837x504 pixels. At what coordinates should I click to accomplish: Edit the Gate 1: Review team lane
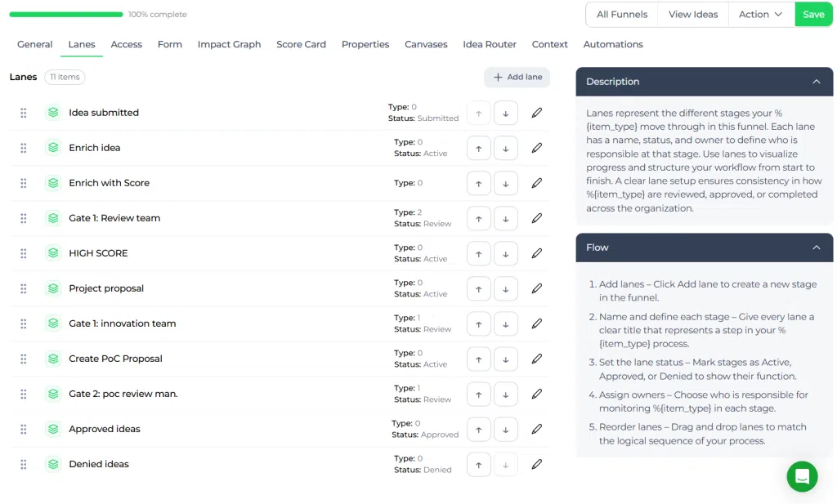(x=536, y=218)
